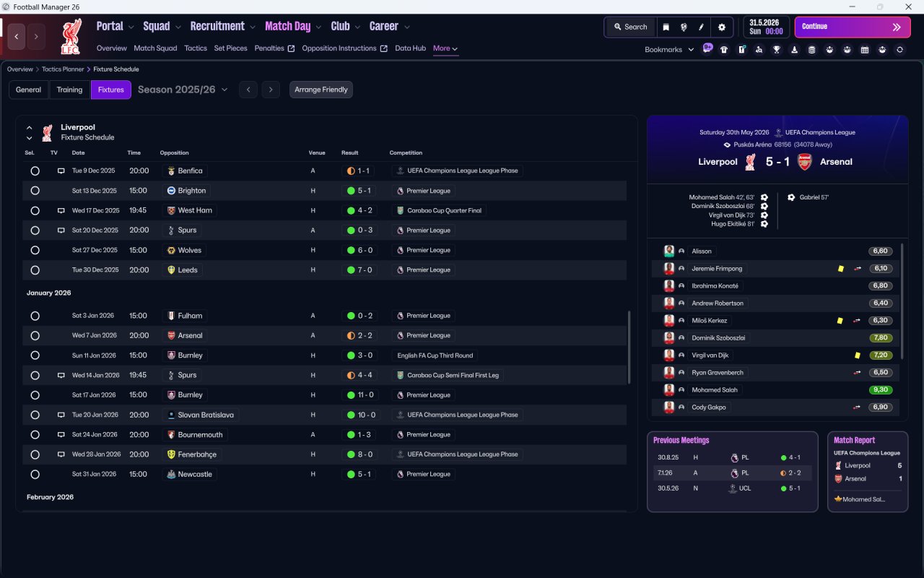The height and width of the screenshot is (578, 924).
Task: Go to next season with right arrow
Action: (x=271, y=90)
